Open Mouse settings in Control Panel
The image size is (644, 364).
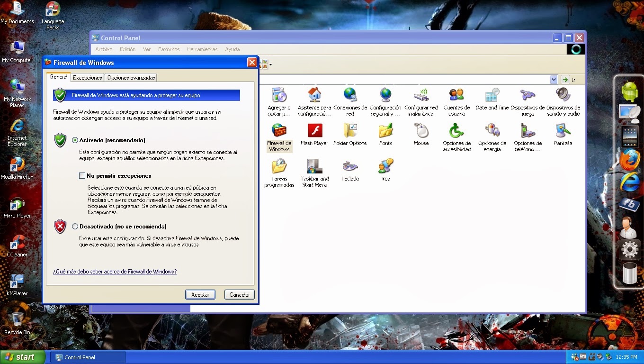421,134
